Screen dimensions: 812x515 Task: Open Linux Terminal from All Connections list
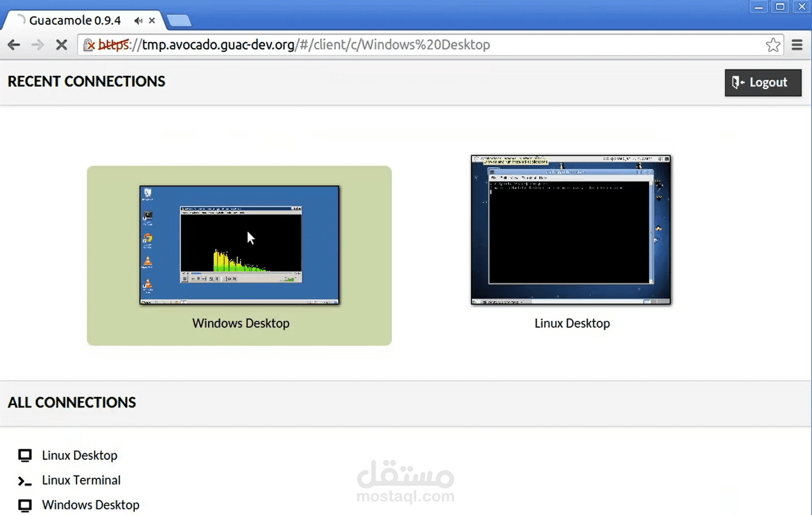(x=81, y=480)
